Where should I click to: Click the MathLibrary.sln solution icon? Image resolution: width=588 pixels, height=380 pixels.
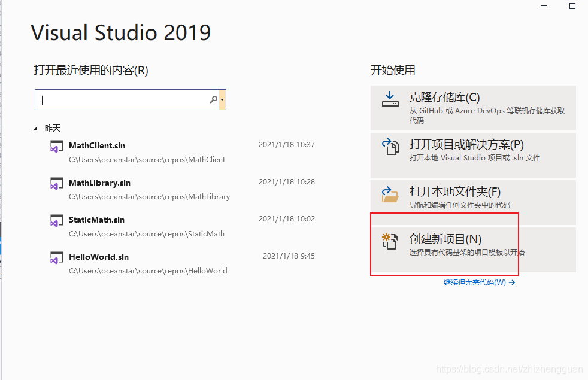57,183
